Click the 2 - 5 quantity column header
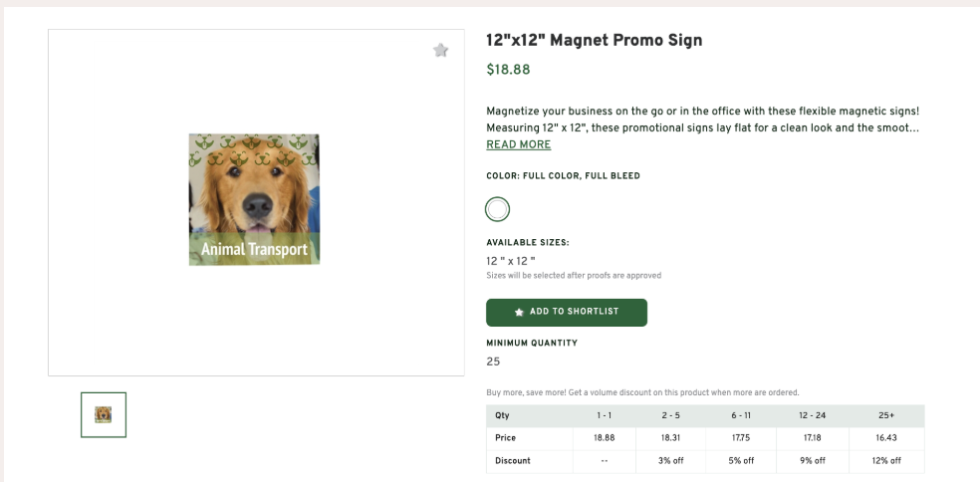Image resolution: width=980 pixels, height=482 pixels. (670, 414)
